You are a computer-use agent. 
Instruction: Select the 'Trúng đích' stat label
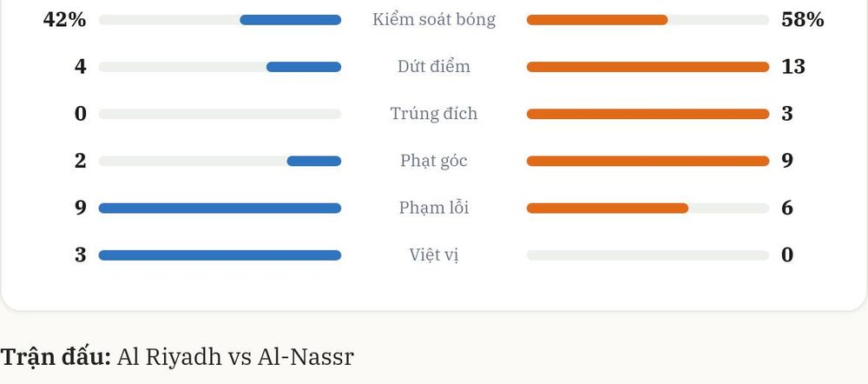[x=434, y=114]
